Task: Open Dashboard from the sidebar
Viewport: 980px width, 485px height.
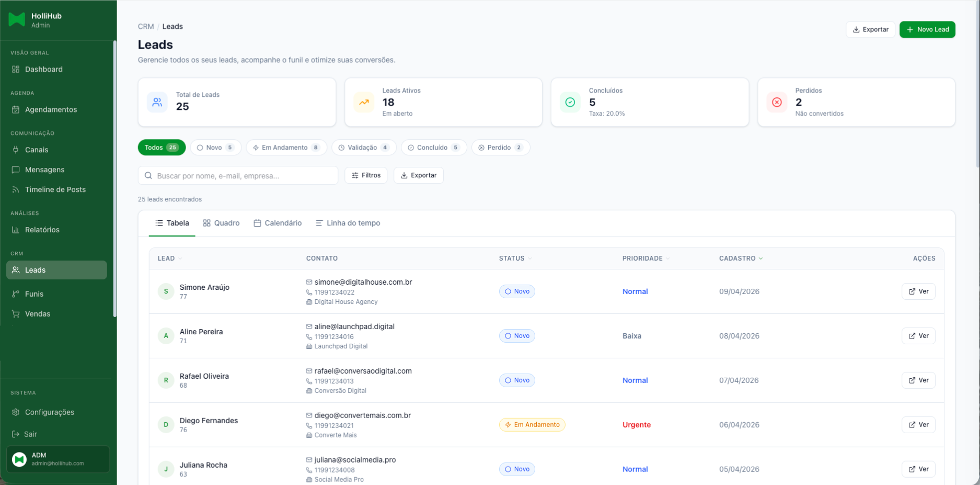Action: [43, 69]
